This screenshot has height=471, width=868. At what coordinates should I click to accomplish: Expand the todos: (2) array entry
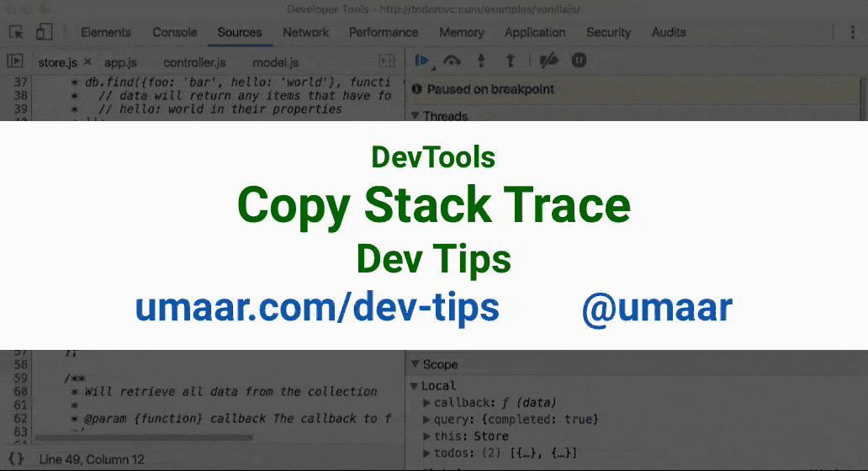(x=426, y=452)
